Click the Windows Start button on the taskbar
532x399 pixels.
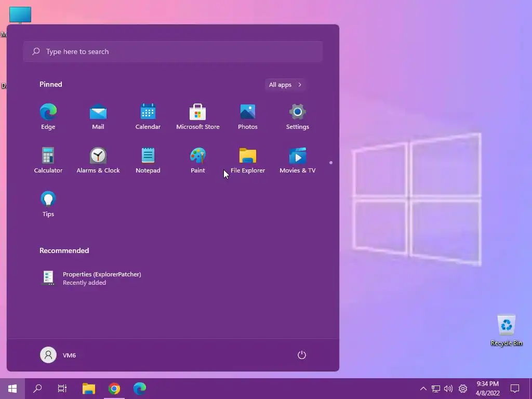12,389
